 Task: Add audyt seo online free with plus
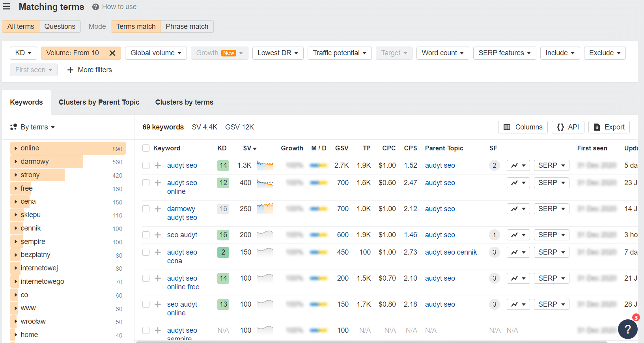[158, 278]
